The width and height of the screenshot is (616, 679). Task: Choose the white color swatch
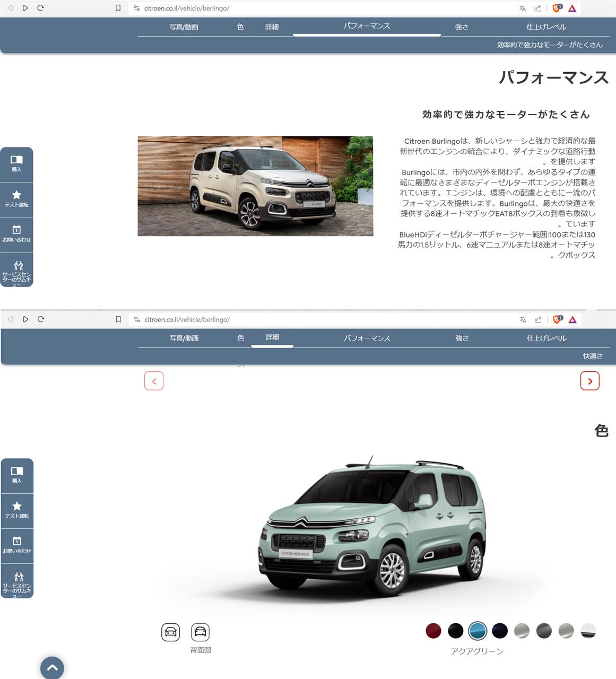(588, 631)
